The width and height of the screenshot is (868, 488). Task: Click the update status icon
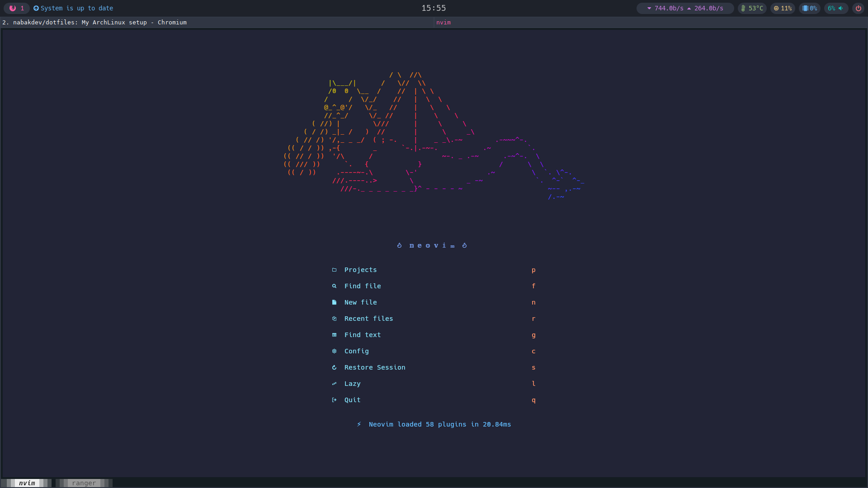tap(36, 8)
